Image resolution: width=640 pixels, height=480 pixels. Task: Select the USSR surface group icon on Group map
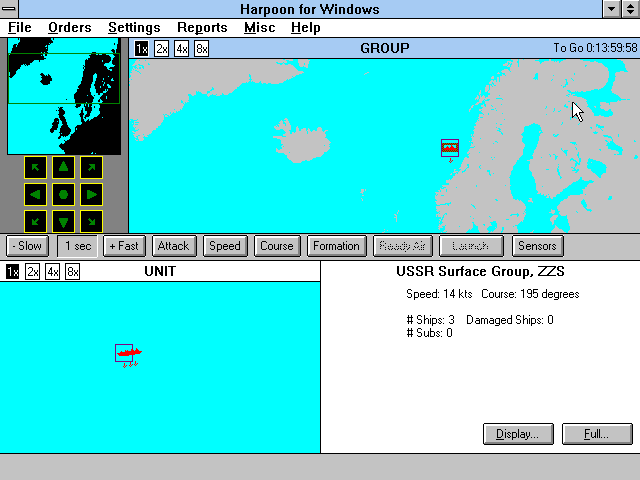pyautogui.click(x=450, y=148)
